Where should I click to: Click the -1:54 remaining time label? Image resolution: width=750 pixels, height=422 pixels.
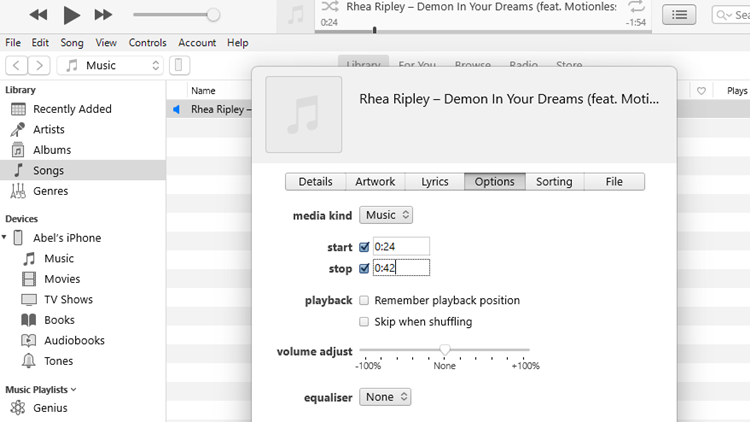pos(636,22)
